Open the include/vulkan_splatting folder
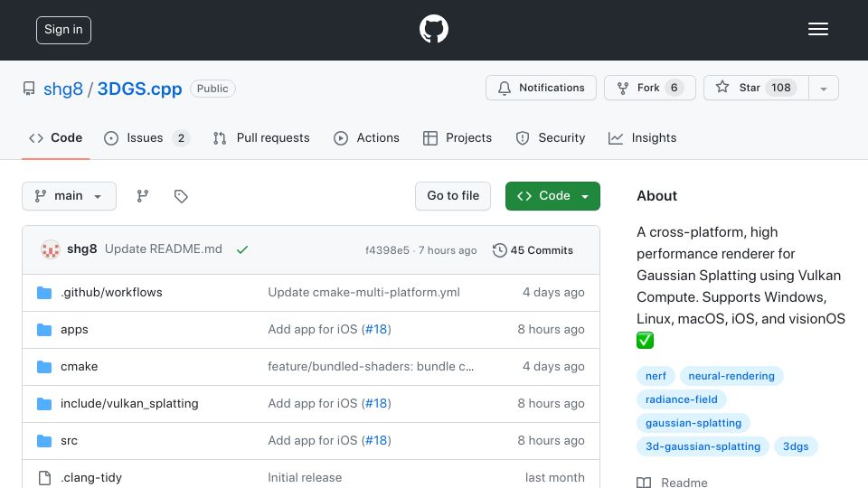The image size is (868, 488). [129, 403]
